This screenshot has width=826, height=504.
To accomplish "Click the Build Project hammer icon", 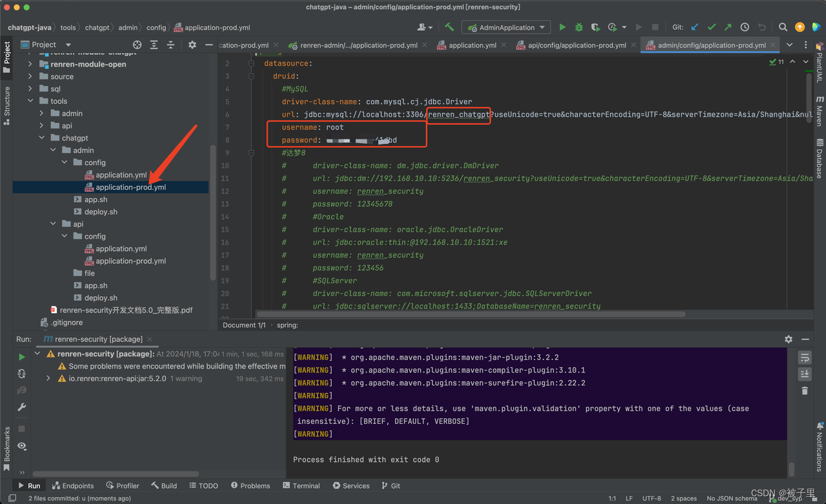I will coord(449,27).
